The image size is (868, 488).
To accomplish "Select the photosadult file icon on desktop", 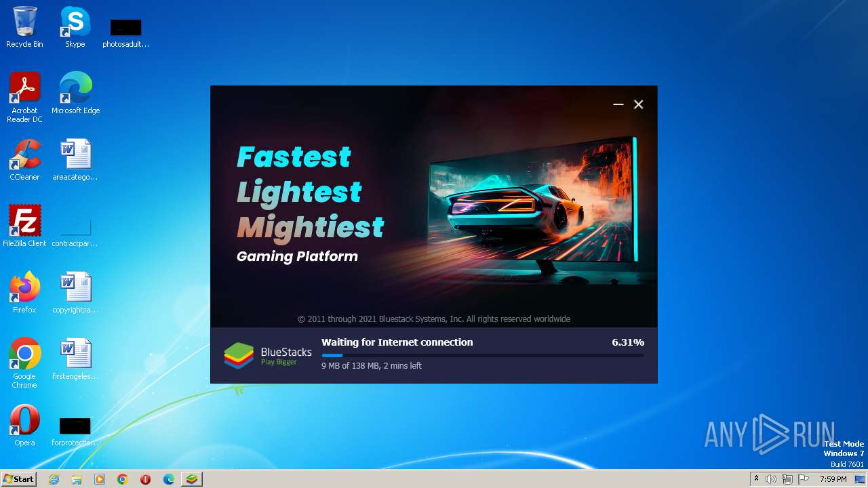I will point(125,33).
